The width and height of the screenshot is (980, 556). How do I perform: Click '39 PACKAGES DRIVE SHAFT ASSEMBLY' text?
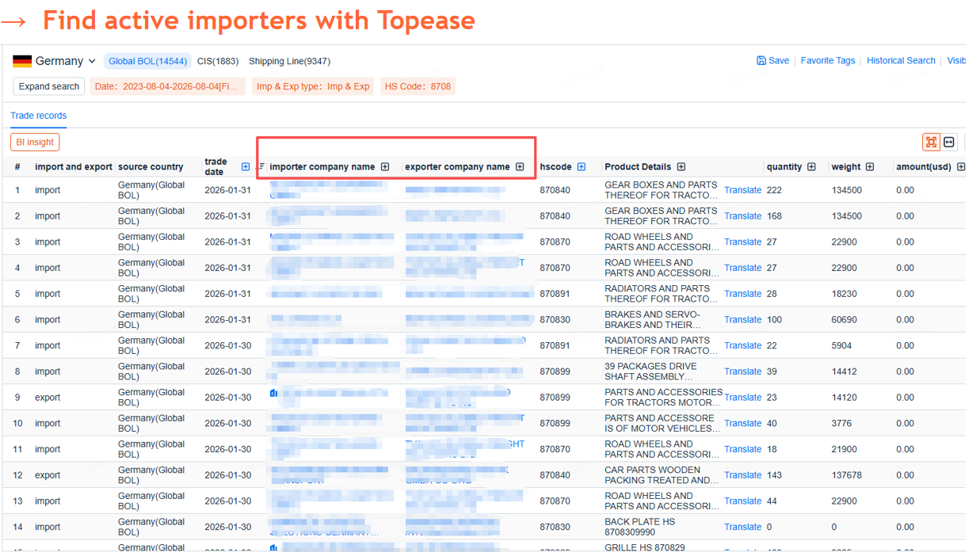pos(651,371)
